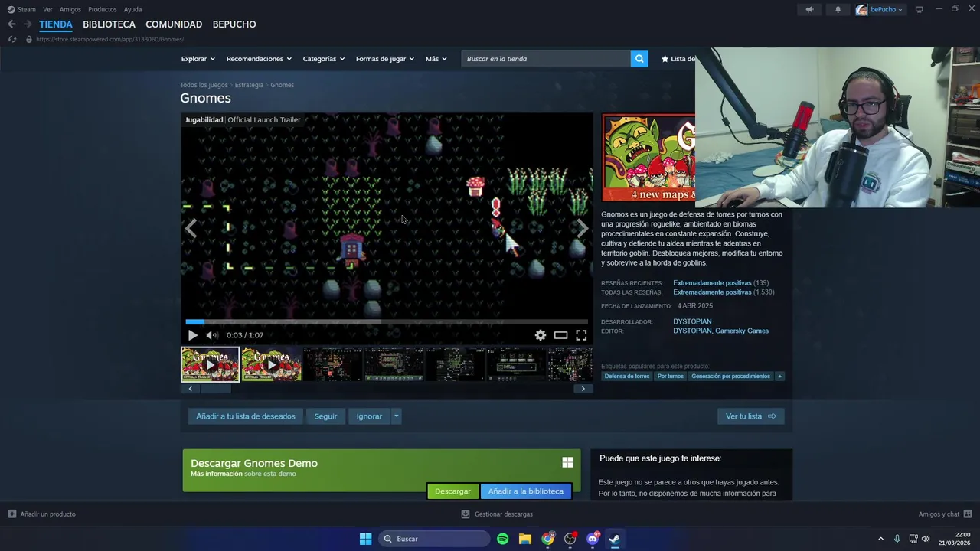Reload the store page
The width and height of the screenshot is (980, 551).
click(x=11, y=39)
